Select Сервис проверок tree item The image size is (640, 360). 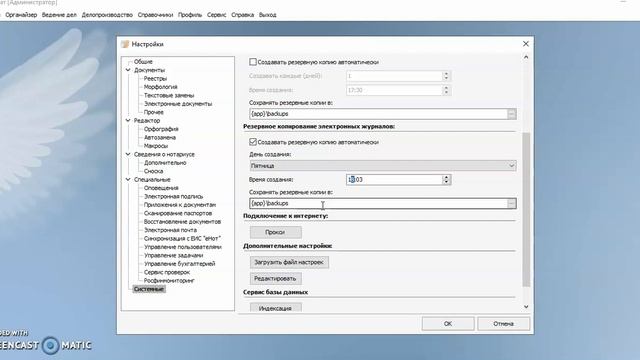point(167,272)
